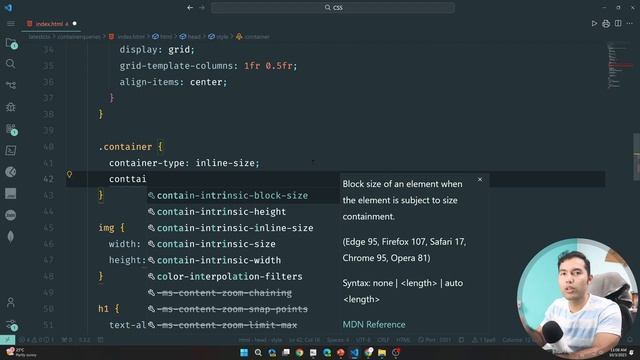Switch to VS Code icon in taskbar

point(354,352)
